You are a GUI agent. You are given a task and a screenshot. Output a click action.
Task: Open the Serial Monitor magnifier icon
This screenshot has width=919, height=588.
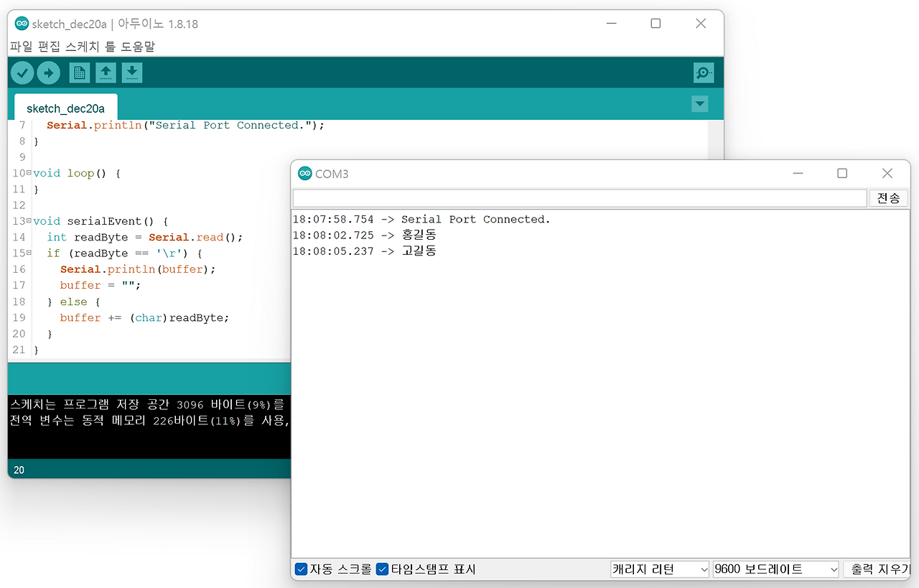point(704,73)
